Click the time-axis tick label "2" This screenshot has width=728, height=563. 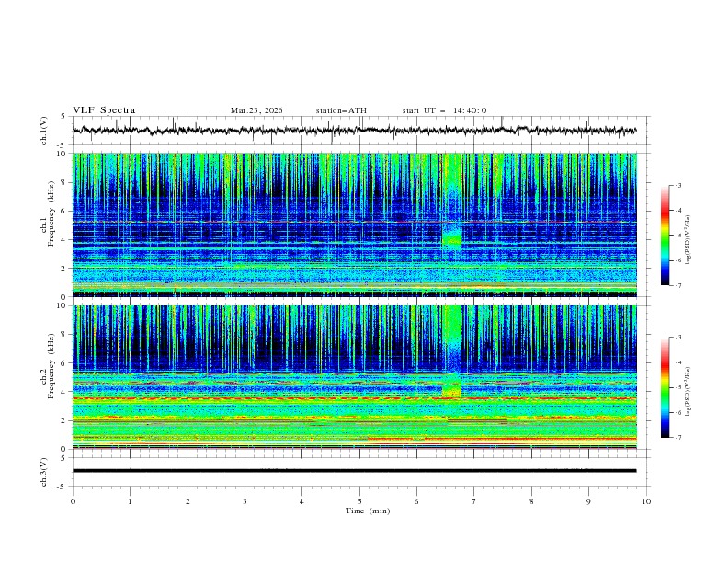click(x=188, y=501)
